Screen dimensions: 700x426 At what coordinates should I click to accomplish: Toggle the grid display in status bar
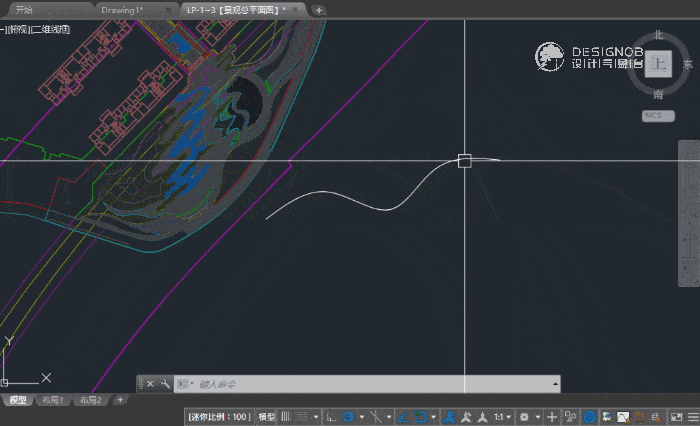pos(286,417)
